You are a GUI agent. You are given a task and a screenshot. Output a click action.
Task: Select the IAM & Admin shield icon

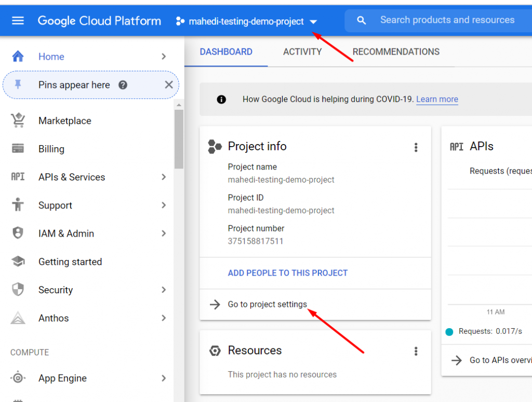tap(18, 233)
